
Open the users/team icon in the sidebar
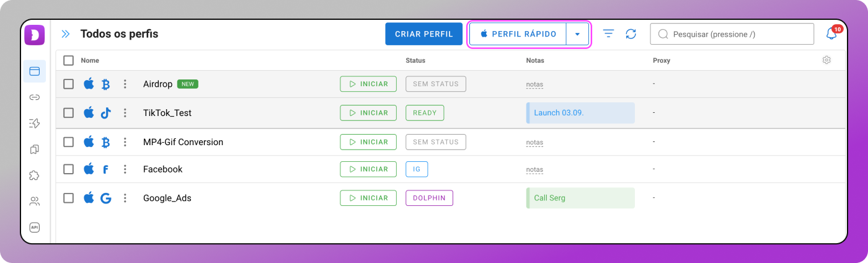click(x=35, y=202)
